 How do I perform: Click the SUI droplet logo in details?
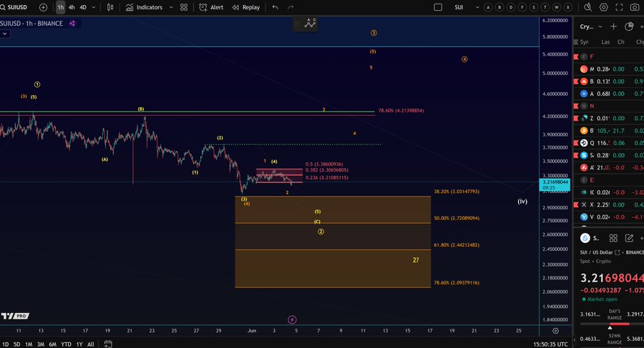[585, 238]
